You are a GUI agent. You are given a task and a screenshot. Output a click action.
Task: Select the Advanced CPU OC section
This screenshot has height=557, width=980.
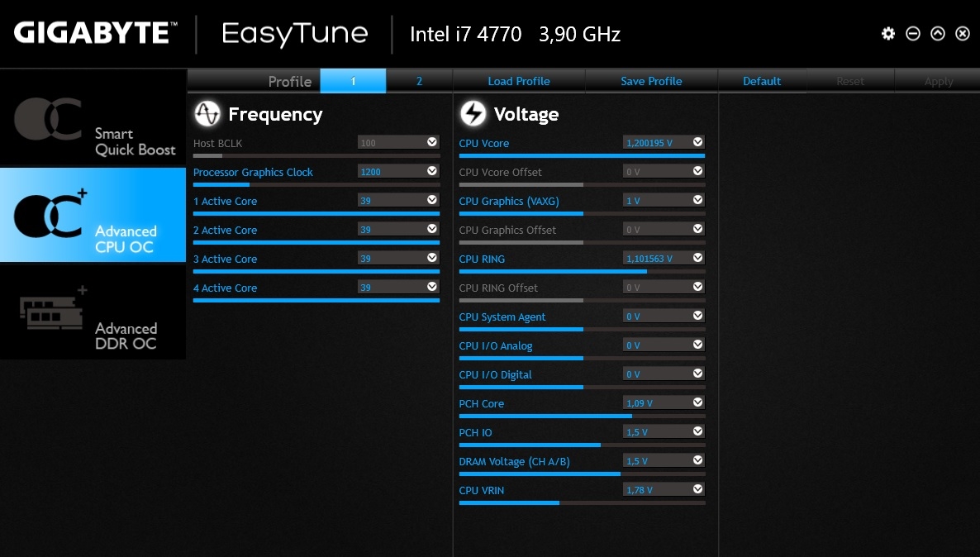[x=93, y=215]
